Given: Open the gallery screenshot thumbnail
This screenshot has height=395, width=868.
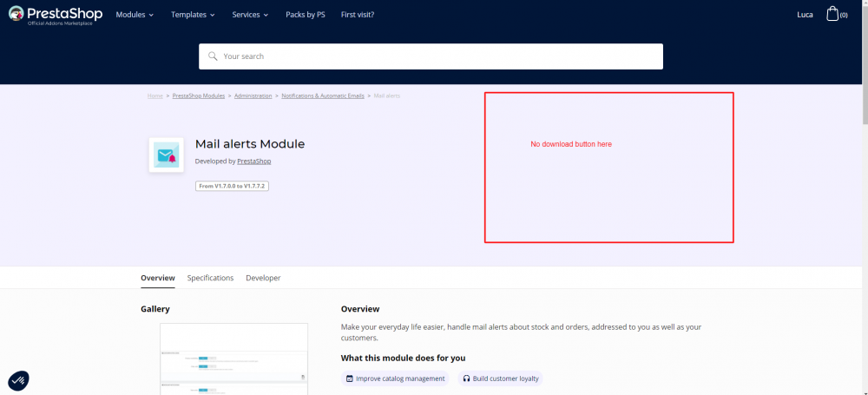Looking at the screenshot, I should (234, 359).
